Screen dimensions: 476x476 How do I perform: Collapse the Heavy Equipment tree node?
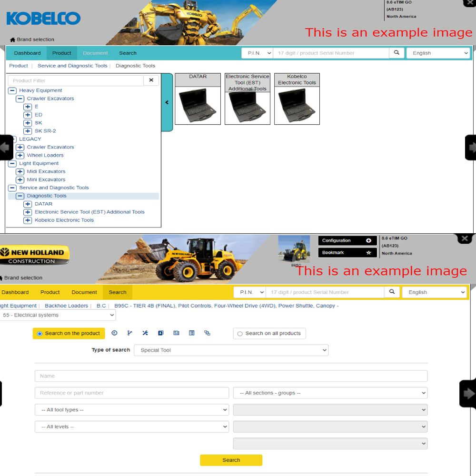(x=12, y=90)
